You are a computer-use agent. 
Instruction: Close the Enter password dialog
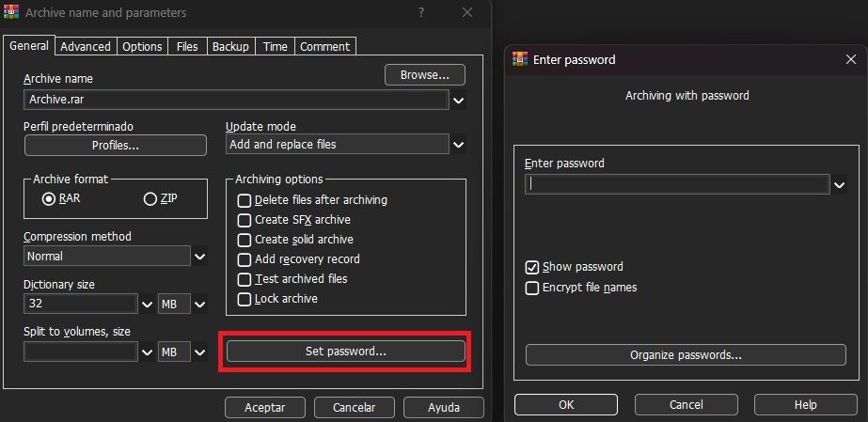tap(851, 59)
